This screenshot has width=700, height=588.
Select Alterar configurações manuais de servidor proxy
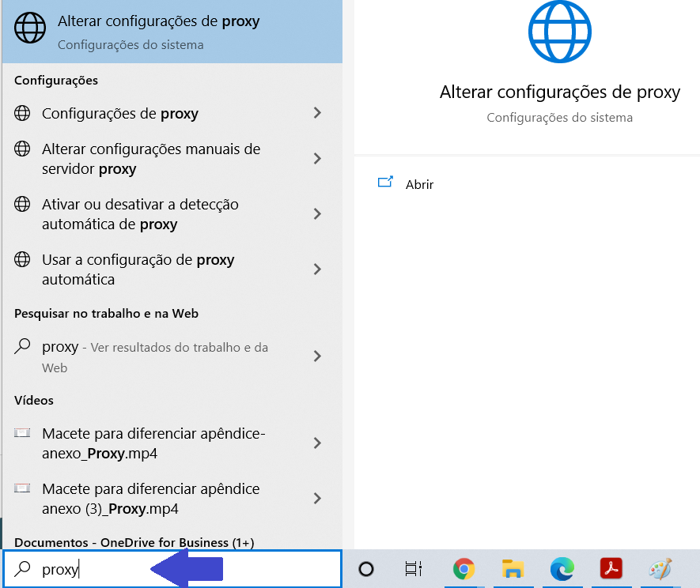[x=172, y=159]
